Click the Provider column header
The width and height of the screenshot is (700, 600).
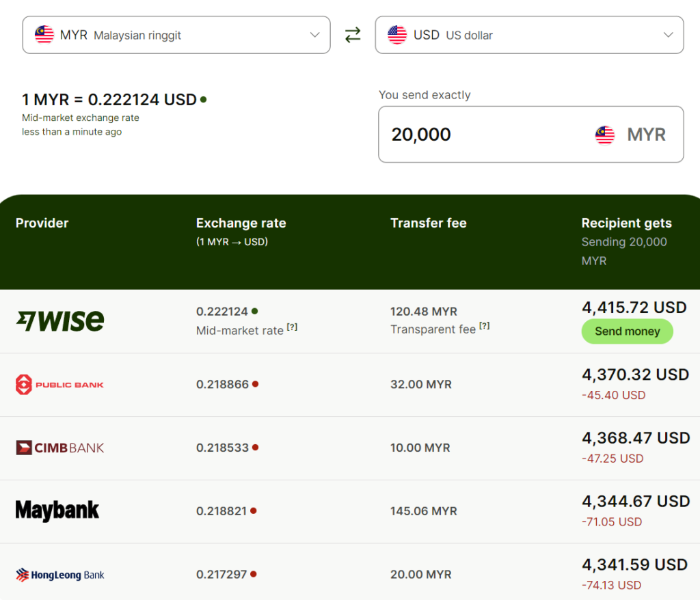point(42,223)
